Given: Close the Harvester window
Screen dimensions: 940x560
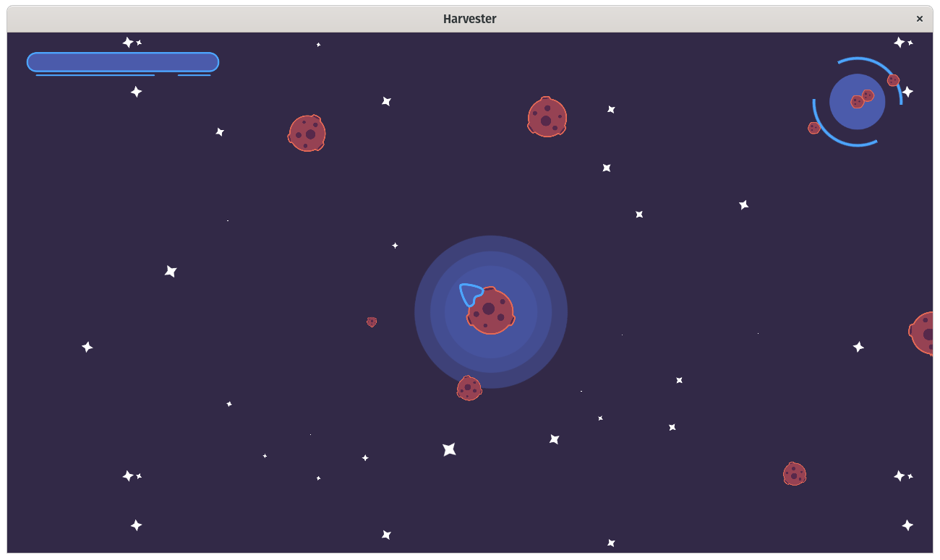Looking at the screenshot, I should click(x=920, y=19).
